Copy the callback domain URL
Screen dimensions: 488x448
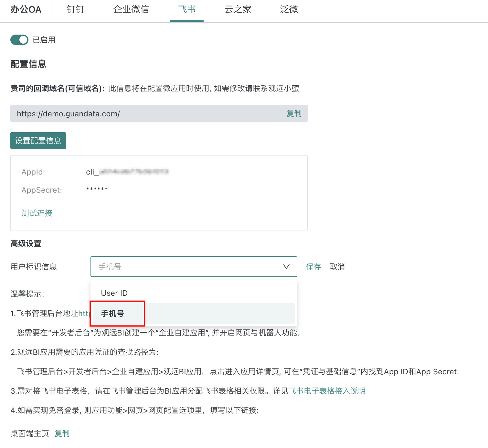[x=293, y=113]
